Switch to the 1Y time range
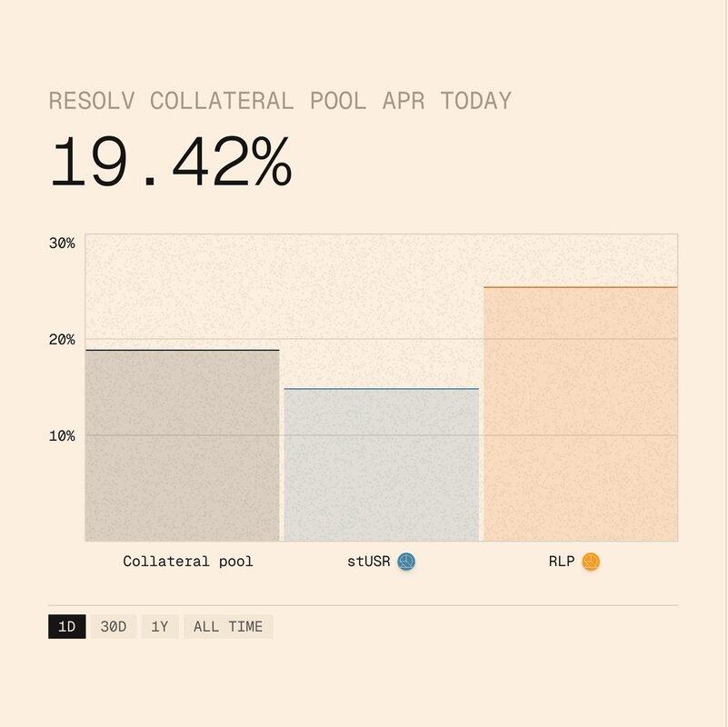Image resolution: width=728 pixels, height=727 pixels. click(x=160, y=626)
